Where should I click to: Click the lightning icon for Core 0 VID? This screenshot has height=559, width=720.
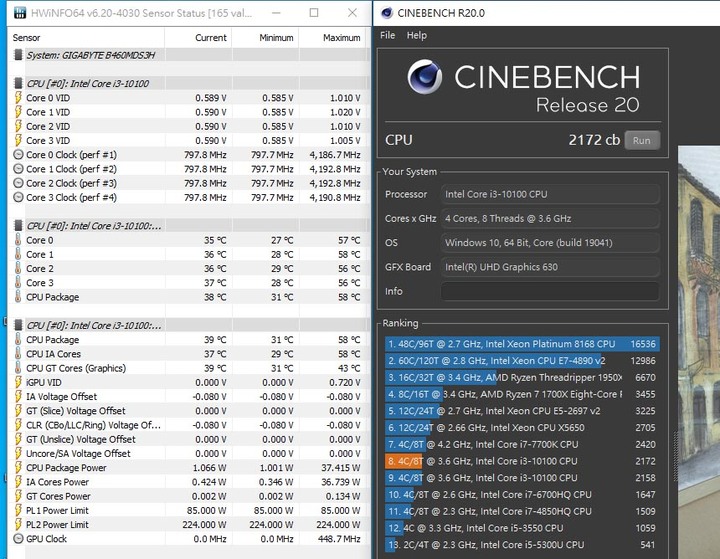pyautogui.click(x=18, y=98)
